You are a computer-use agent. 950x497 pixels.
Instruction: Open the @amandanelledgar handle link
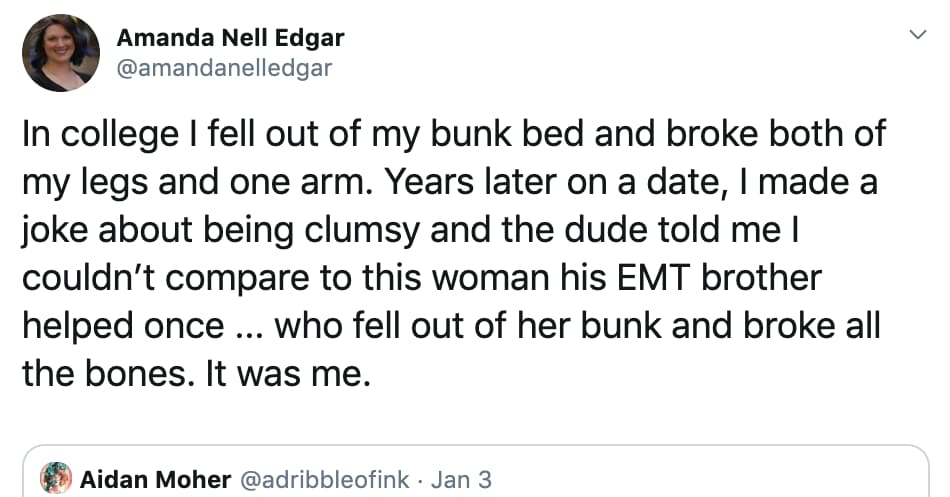(224, 68)
